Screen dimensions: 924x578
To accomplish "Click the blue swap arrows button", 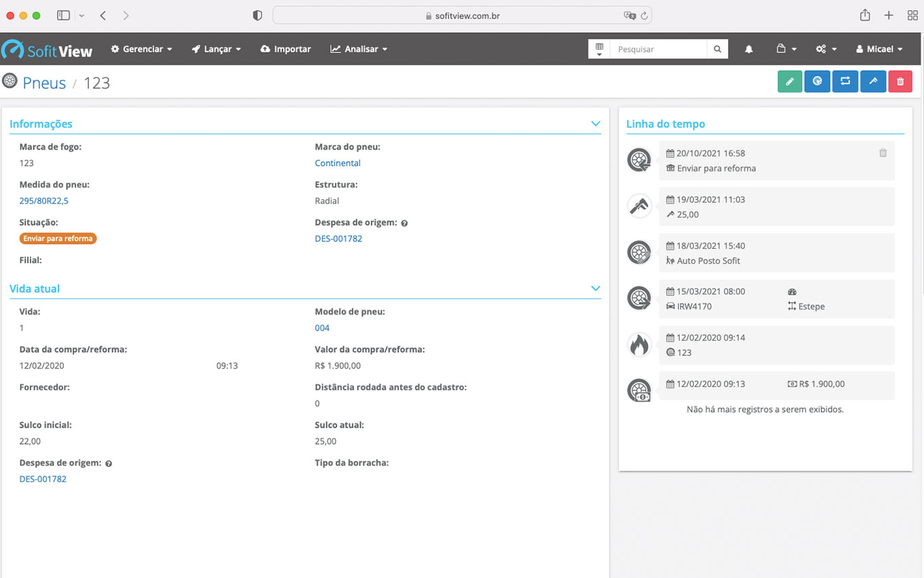I will 845,82.
